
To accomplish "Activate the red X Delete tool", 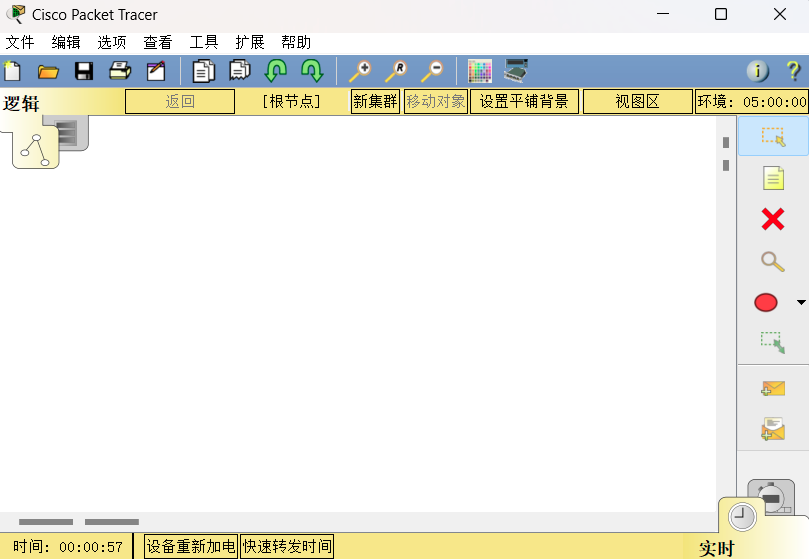I will 773,219.
